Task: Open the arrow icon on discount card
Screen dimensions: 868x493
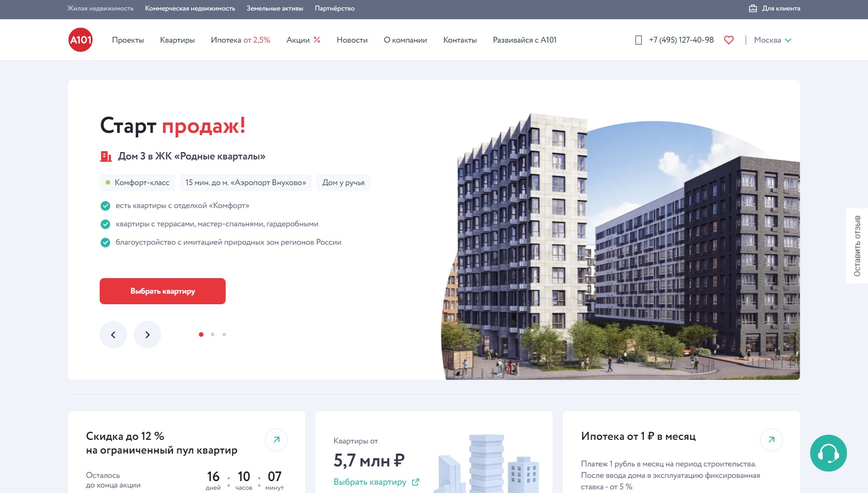Action: click(276, 440)
